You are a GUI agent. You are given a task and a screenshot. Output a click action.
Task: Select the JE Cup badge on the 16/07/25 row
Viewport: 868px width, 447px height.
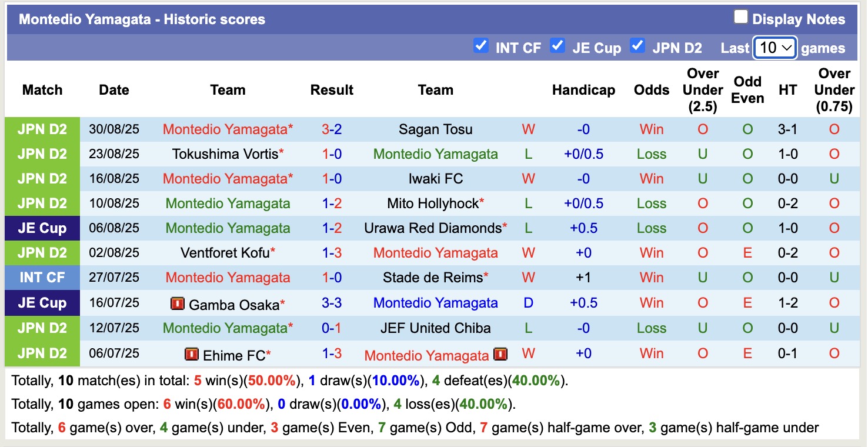(x=42, y=303)
